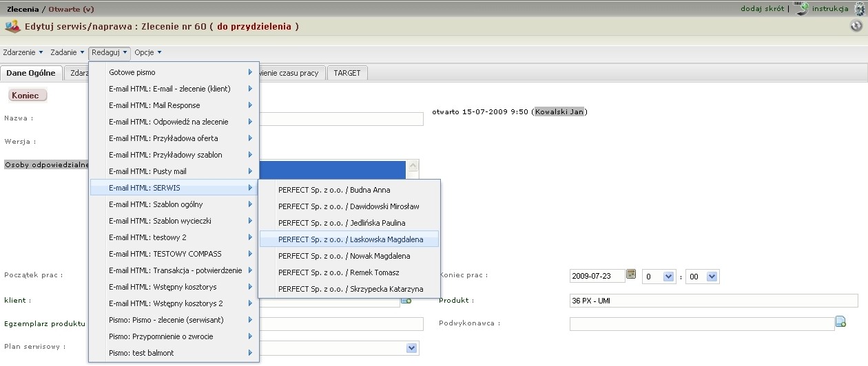Select E-mail HTML: Wstępny kosztorys 2

tap(174, 303)
